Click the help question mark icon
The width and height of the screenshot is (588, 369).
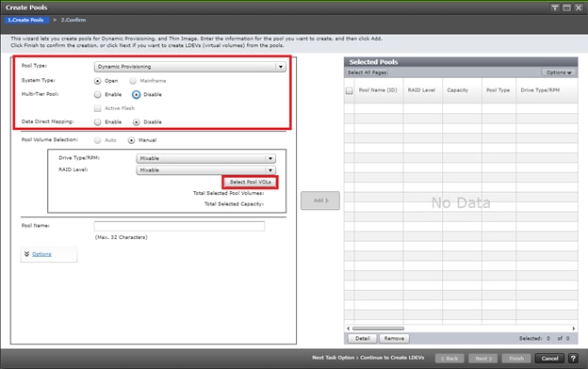click(x=573, y=358)
